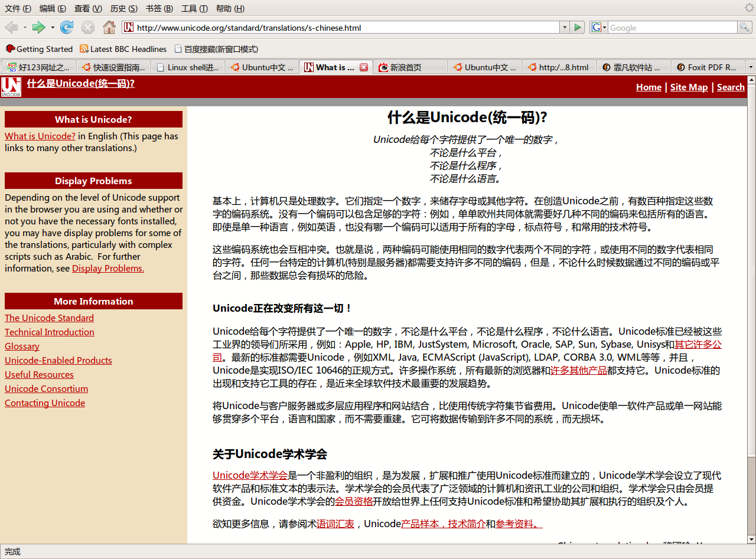Screen dimensions: 756x559
Task: Click the Back navigation arrow
Action: pyautogui.click(x=11, y=27)
